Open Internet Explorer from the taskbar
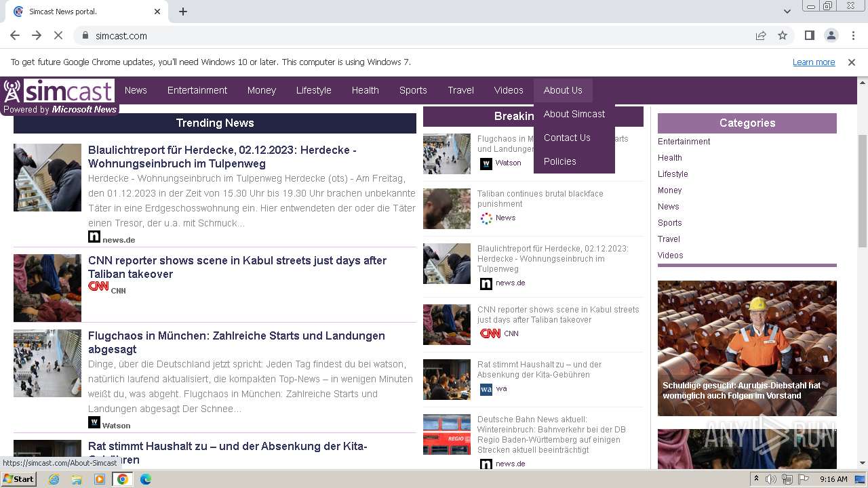 click(54, 479)
